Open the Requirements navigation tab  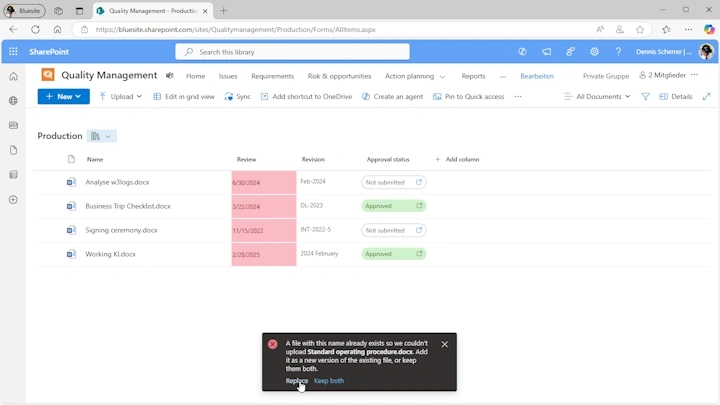click(272, 76)
